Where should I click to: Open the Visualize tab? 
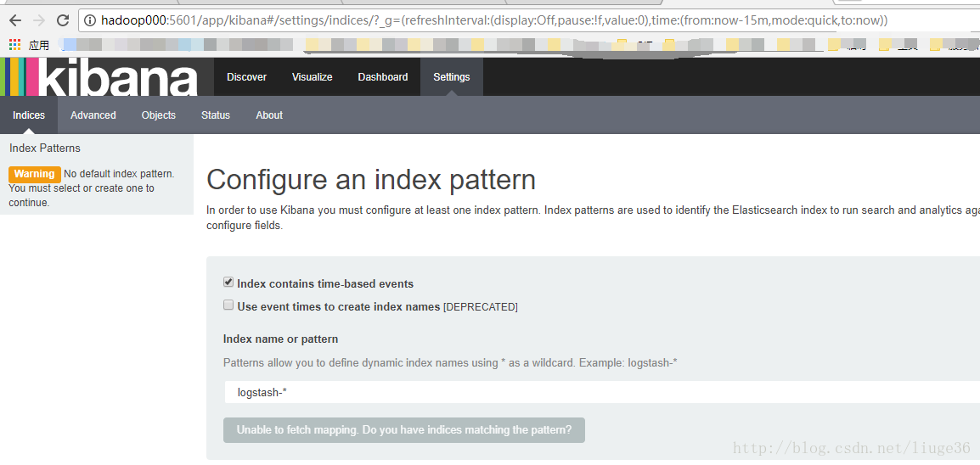point(312,76)
